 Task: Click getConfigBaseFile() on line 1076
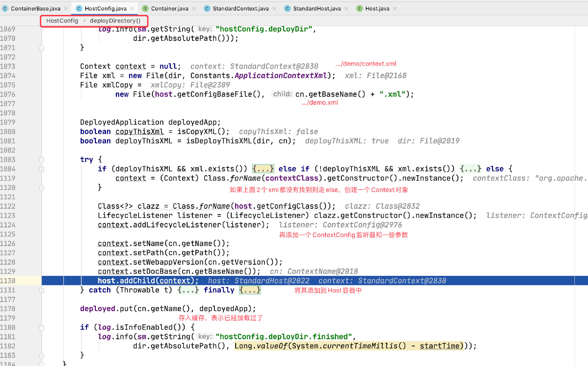[219, 94]
